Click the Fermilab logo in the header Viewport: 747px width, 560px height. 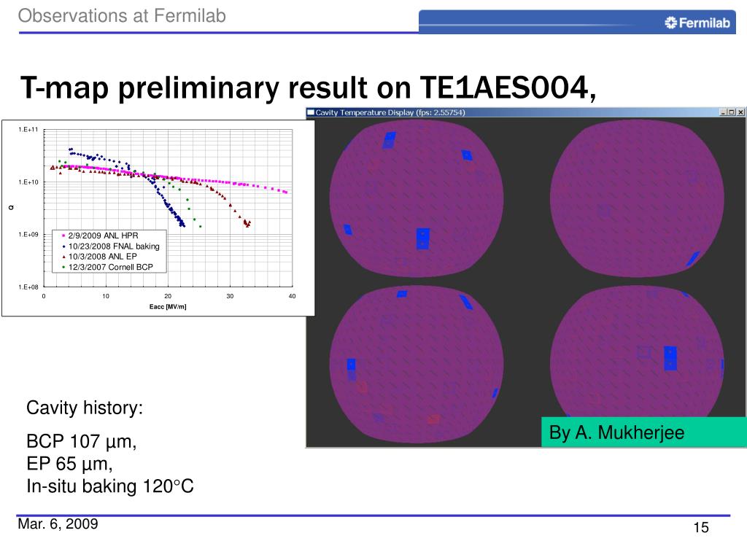click(x=697, y=23)
